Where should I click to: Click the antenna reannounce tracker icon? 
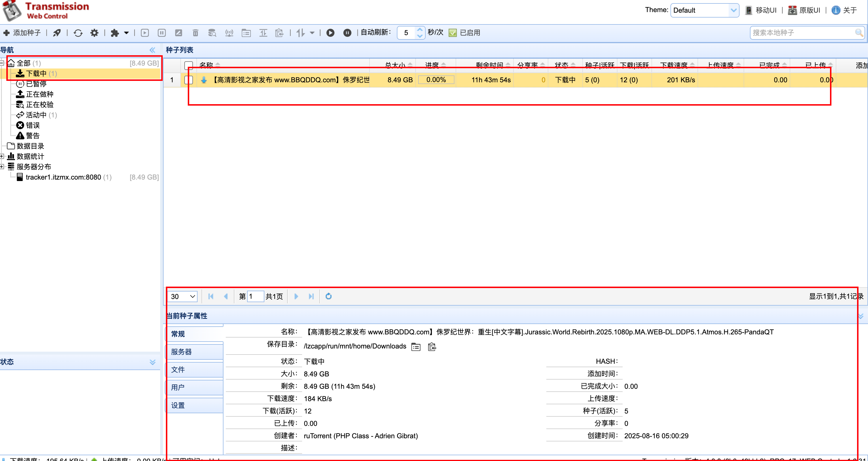[229, 33]
